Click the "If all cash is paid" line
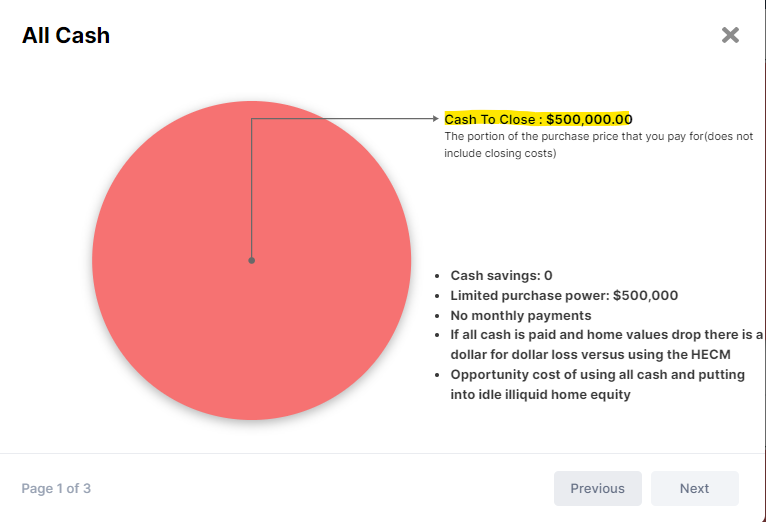The image size is (766, 522). 606,334
